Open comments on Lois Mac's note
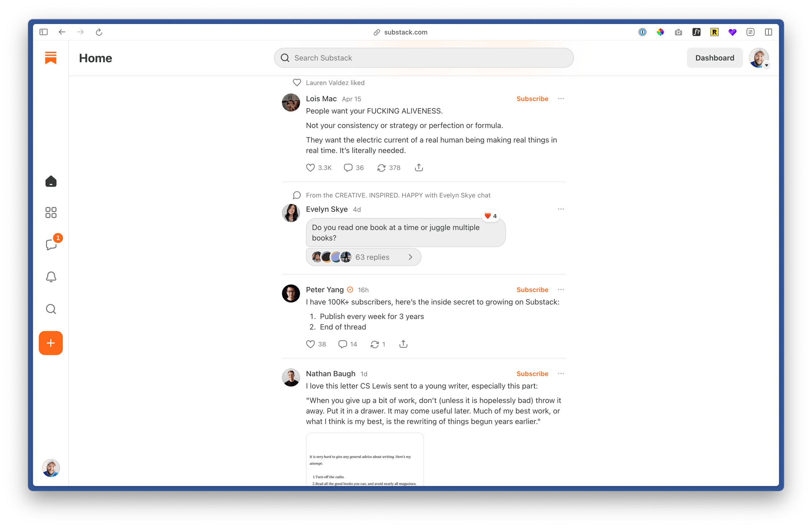 point(348,168)
